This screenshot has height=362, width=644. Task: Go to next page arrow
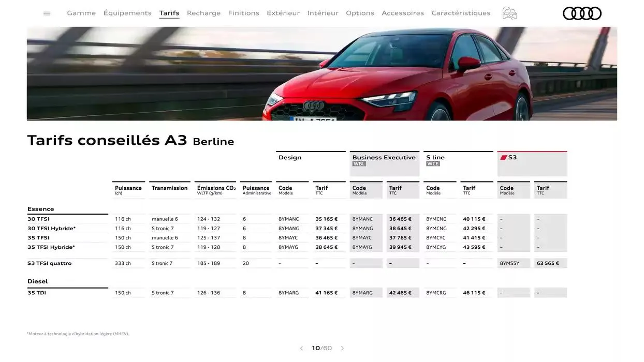342,349
